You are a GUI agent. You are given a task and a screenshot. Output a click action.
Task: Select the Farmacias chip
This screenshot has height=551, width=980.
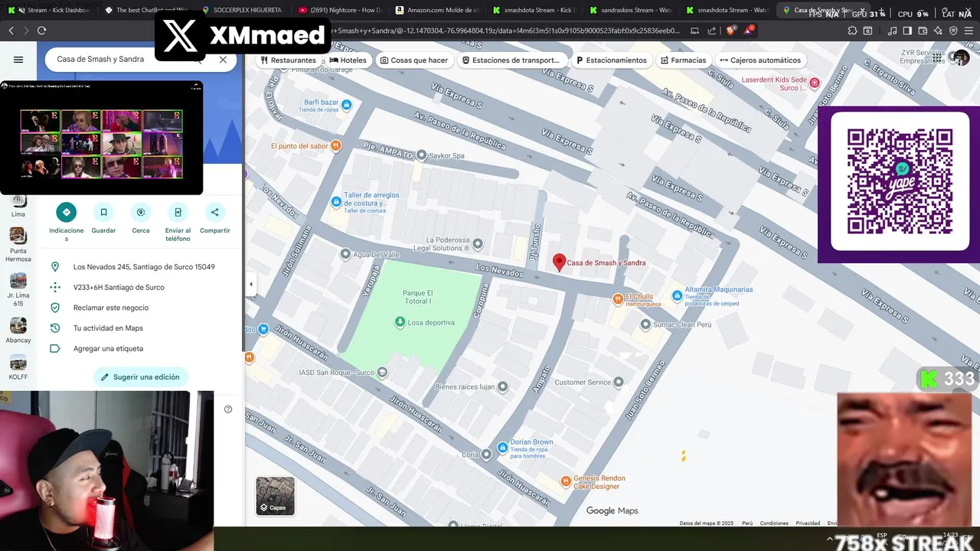pyautogui.click(x=683, y=60)
